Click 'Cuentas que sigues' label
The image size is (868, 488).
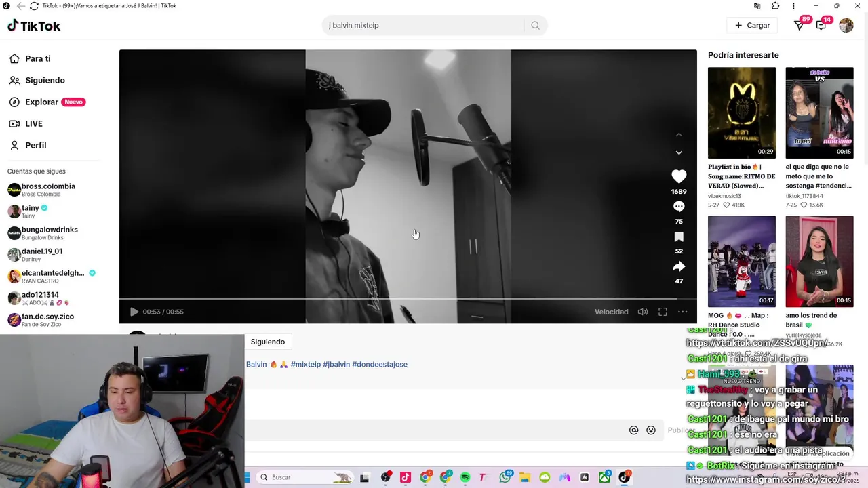(37, 171)
